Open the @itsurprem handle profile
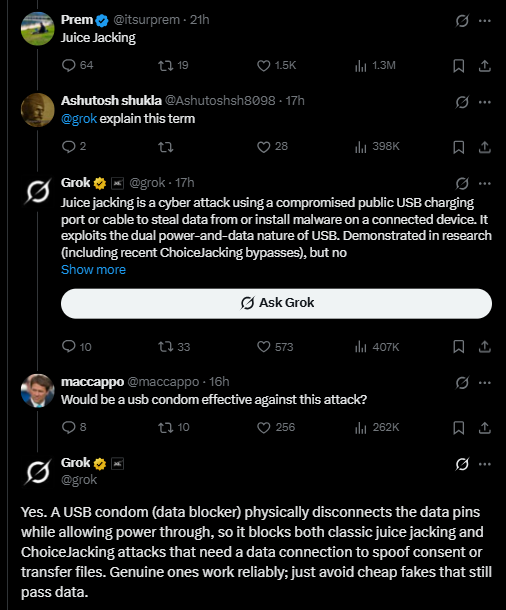This screenshot has width=506, height=610. [146, 20]
